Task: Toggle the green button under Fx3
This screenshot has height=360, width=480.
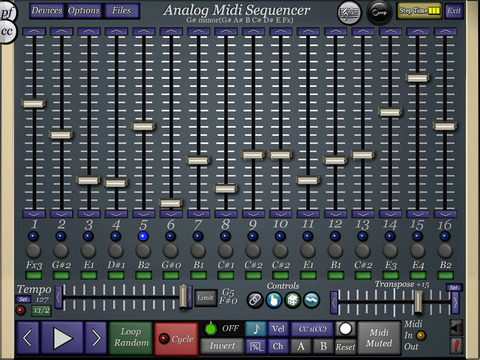Action: (34, 275)
